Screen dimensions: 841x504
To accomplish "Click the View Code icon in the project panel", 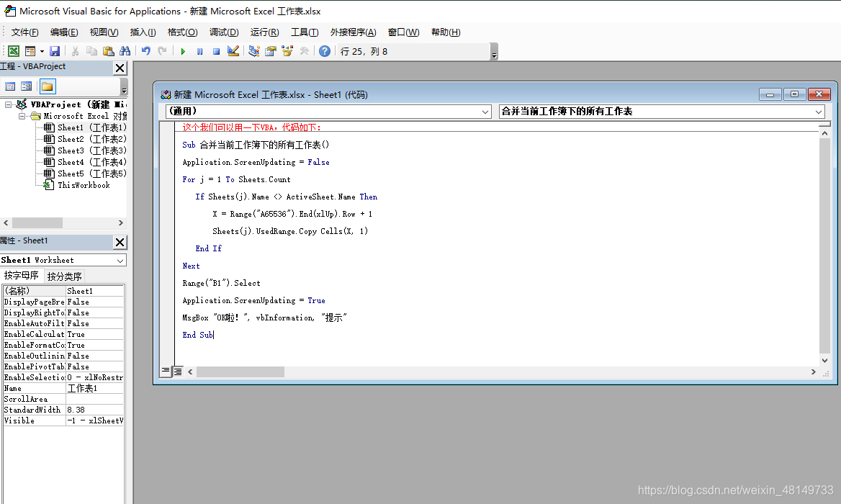I will click(10, 86).
